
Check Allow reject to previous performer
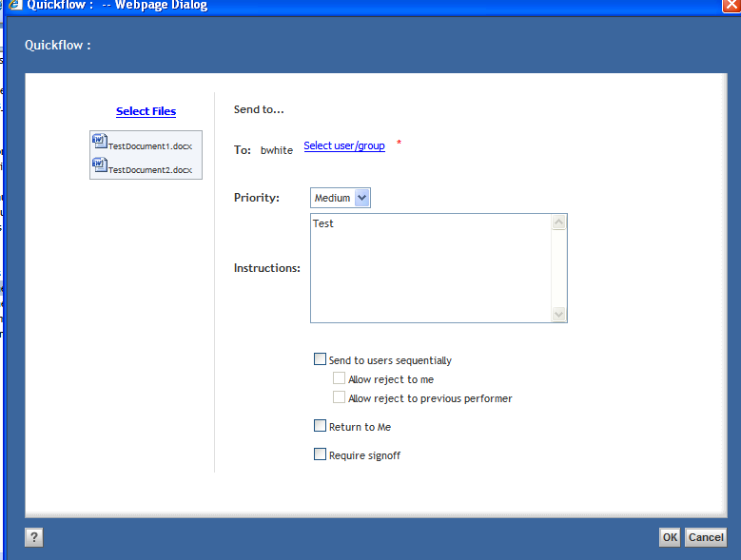[x=339, y=397]
